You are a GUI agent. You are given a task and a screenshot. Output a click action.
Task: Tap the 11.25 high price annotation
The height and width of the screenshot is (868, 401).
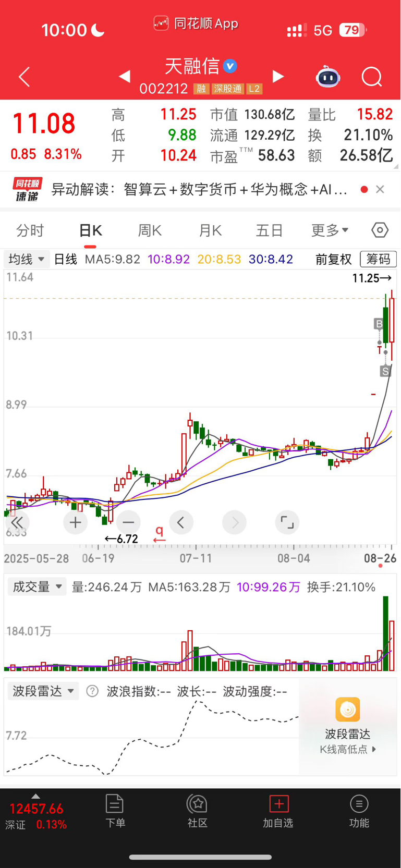[372, 278]
